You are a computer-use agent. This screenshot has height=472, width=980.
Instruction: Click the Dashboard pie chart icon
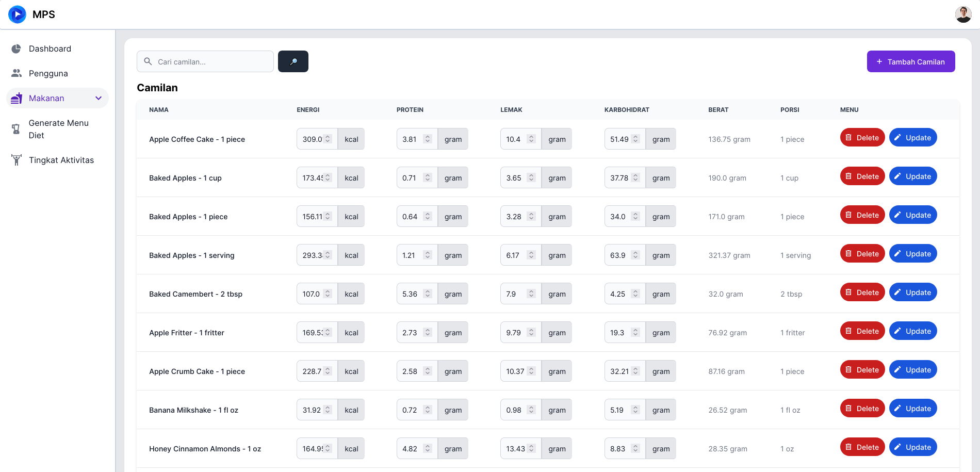point(17,48)
